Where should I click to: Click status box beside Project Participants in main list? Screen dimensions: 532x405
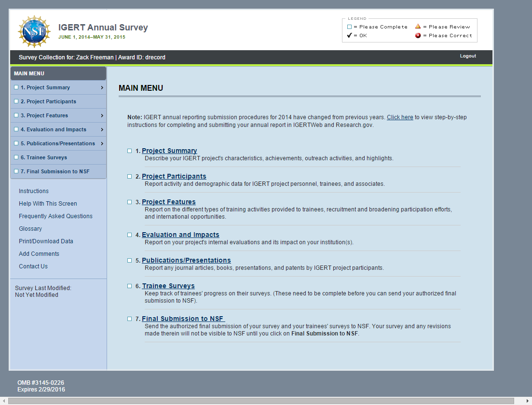(129, 177)
